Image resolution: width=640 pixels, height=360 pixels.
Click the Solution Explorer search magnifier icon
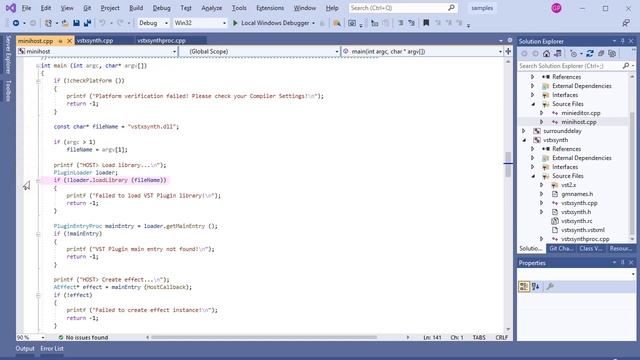click(626, 66)
